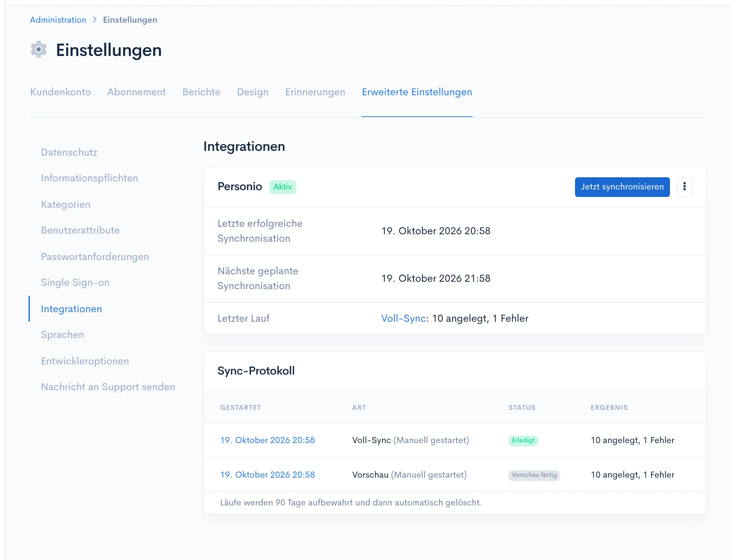Image resolution: width=731 pixels, height=560 pixels.
Task: Click Jetzt synchronisieren button
Action: point(622,187)
